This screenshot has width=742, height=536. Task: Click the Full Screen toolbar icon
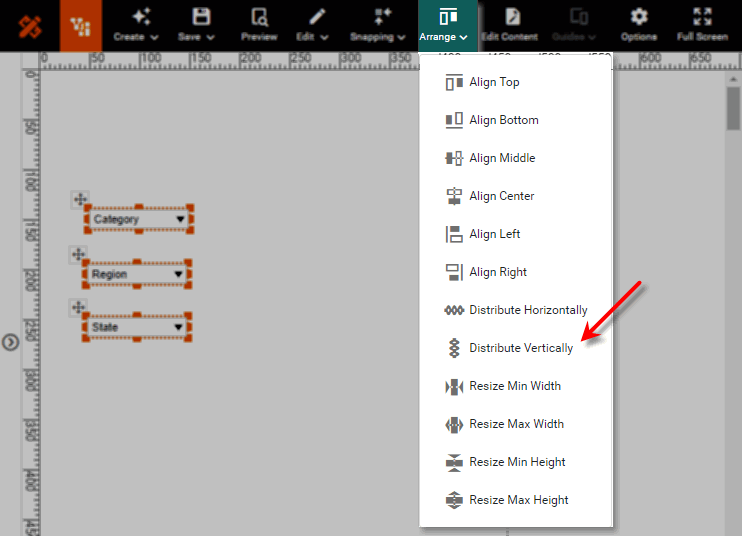pyautogui.click(x=702, y=17)
